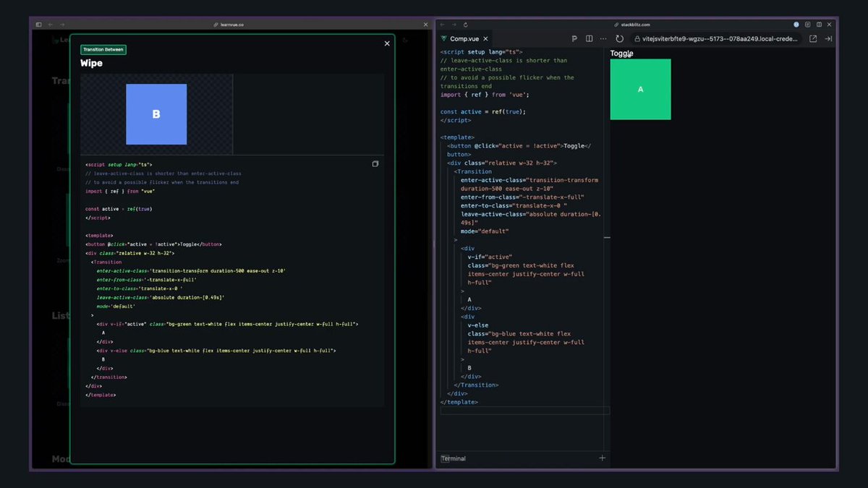This screenshot has width=868, height=488.
Task: Close the Wipe transition modal
Action: click(387, 43)
